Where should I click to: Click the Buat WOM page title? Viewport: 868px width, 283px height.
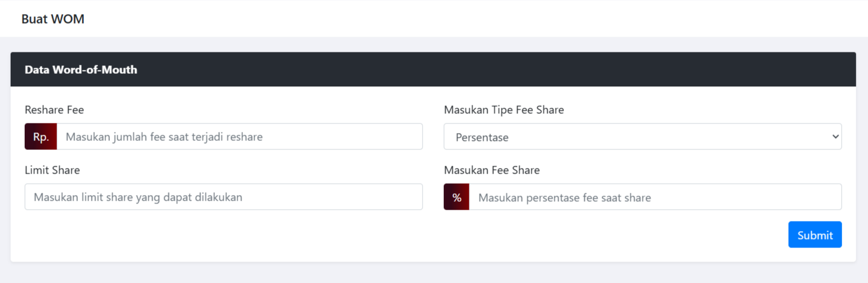coord(53,19)
